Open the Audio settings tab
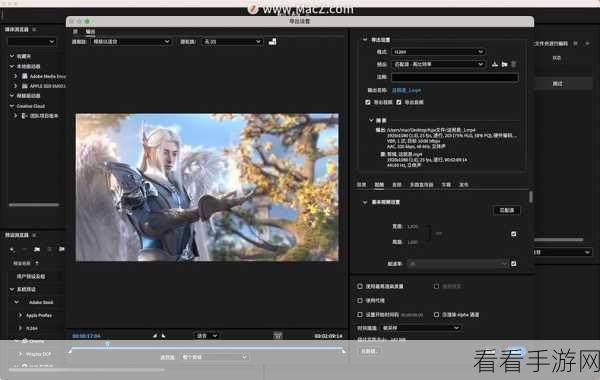Screen dimensions: 600x380 pos(396,185)
